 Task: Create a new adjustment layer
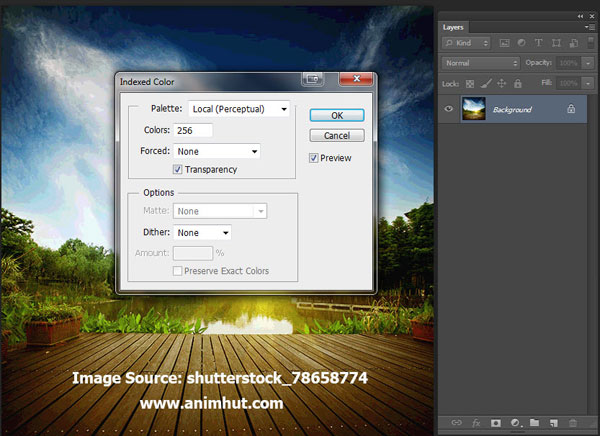coord(514,423)
